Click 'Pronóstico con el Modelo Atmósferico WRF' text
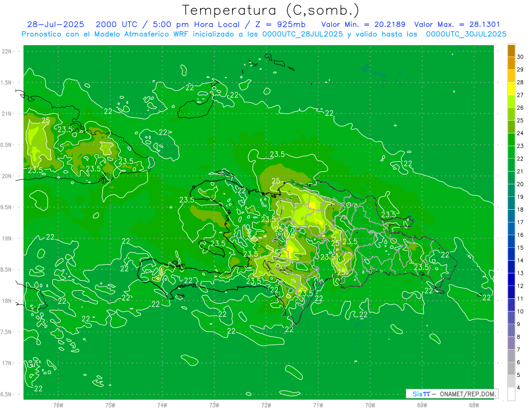532x411 pixels. 106,34
